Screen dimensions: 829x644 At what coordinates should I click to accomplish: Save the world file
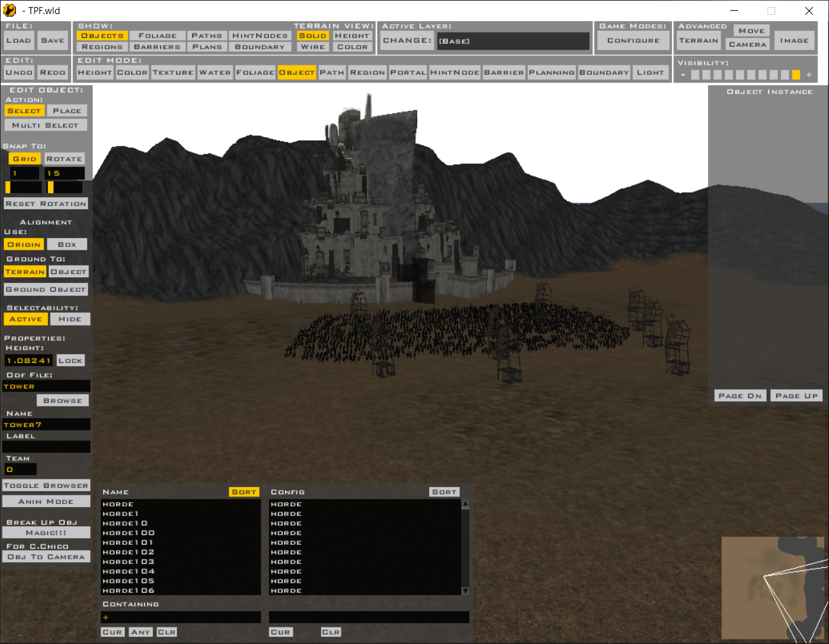pyautogui.click(x=53, y=40)
